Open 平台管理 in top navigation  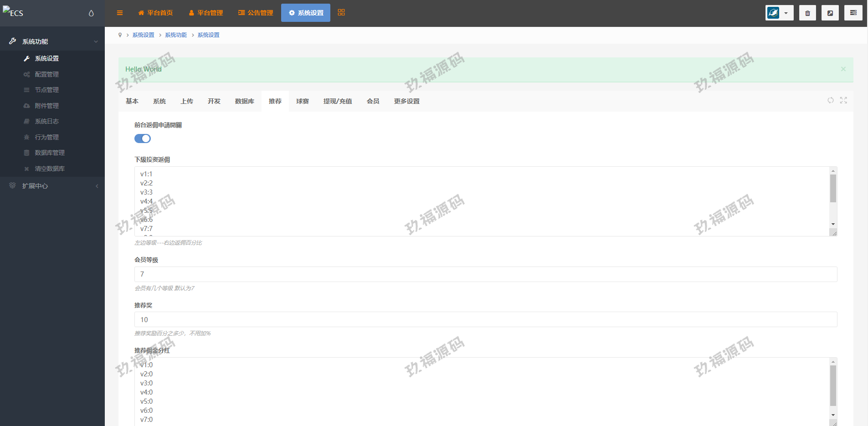[x=205, y=13]
